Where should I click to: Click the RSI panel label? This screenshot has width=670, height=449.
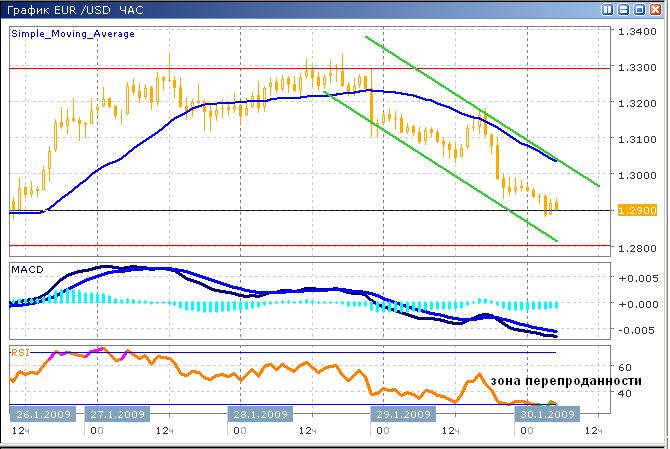pos(20,352)
